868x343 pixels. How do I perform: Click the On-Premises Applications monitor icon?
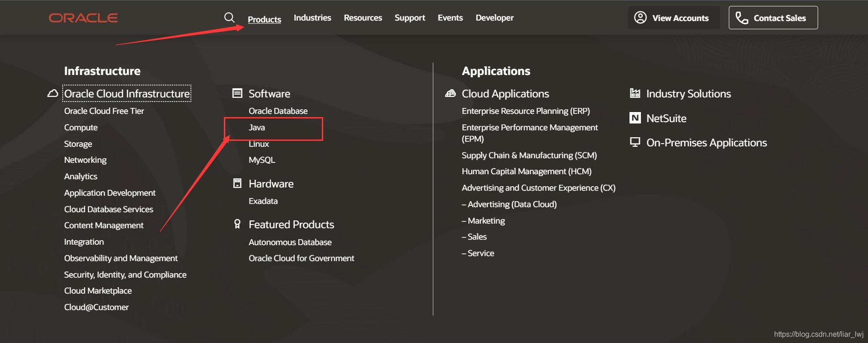click(635, 142)
